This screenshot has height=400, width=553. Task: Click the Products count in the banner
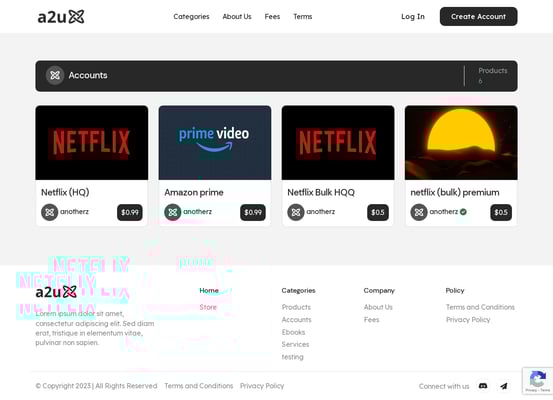493,75
